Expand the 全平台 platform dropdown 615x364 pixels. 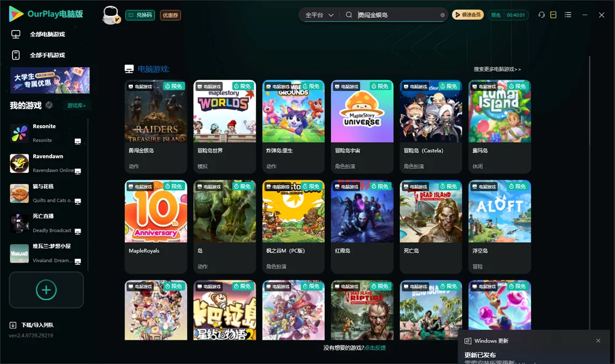coord(319,15)
